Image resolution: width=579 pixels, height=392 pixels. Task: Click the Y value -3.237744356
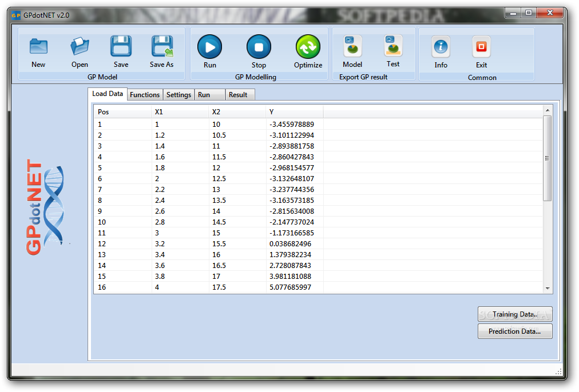tap(292, 190)
